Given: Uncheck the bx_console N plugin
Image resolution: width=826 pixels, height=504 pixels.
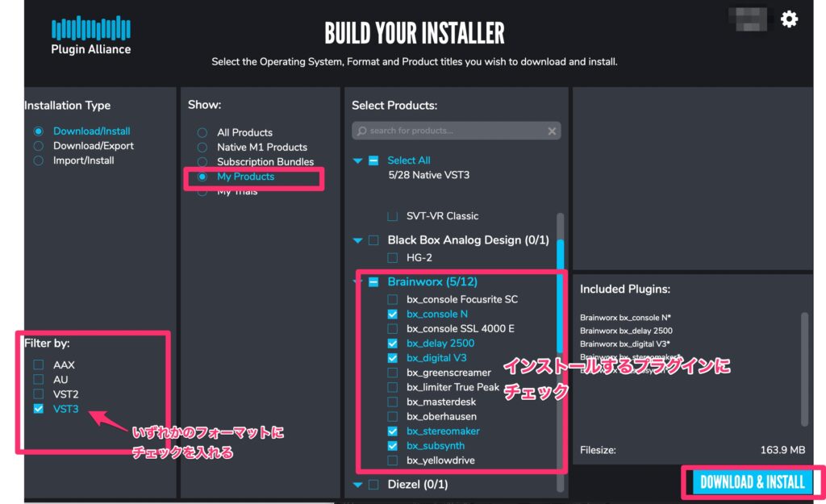Looking at the screenshot, I should click(393, 314).
